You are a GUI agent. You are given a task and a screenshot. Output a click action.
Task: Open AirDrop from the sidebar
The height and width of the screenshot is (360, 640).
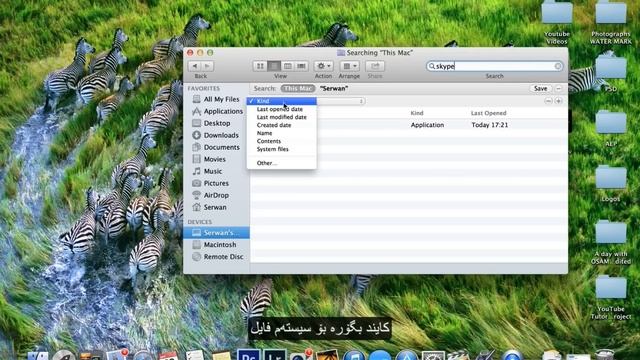click(216, 195)
